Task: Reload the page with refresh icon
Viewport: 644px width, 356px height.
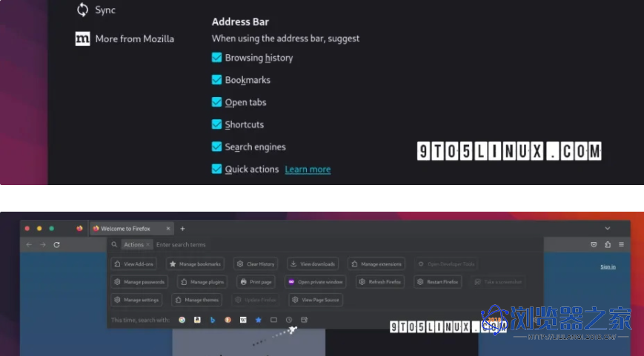Action: [x=56, y=244]
